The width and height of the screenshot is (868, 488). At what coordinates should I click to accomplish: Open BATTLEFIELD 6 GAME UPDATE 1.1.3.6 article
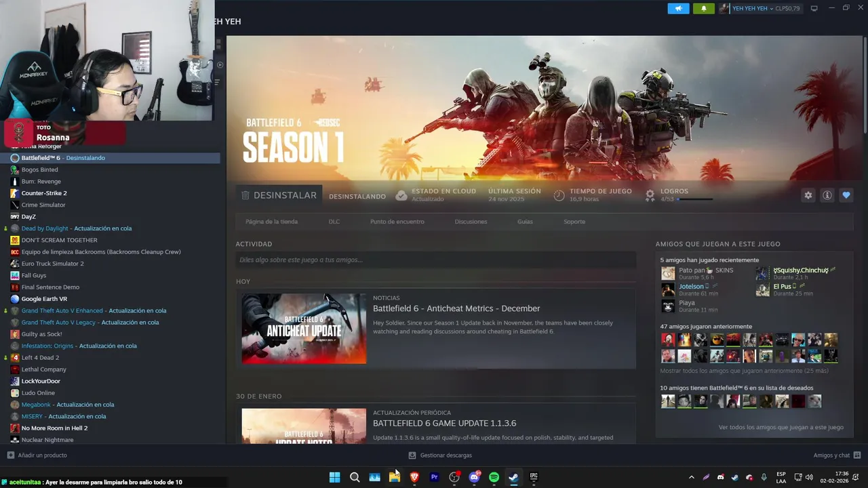pos(444,423)
